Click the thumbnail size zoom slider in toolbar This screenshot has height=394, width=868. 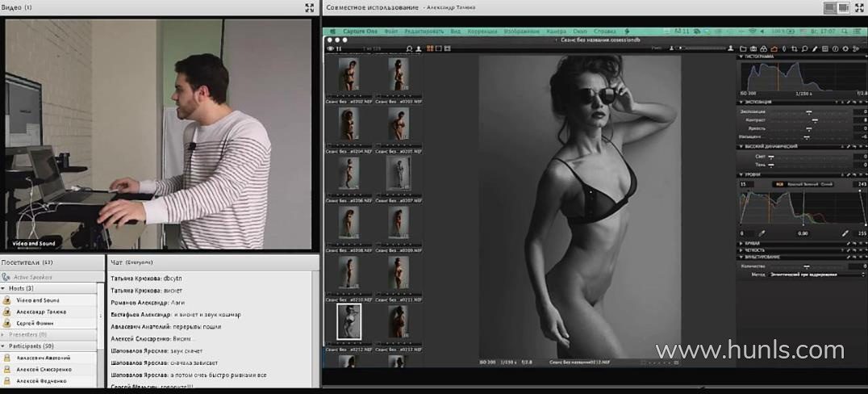click(702, 48)
